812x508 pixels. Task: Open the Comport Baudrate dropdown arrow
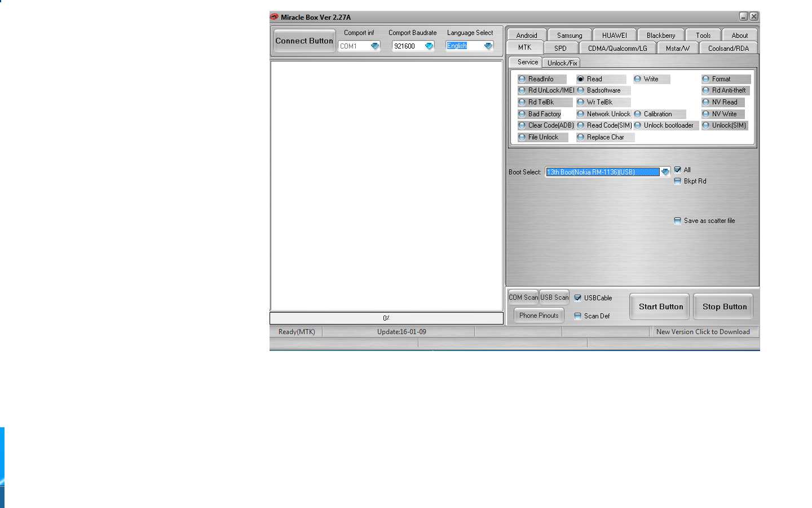(429, 46)
